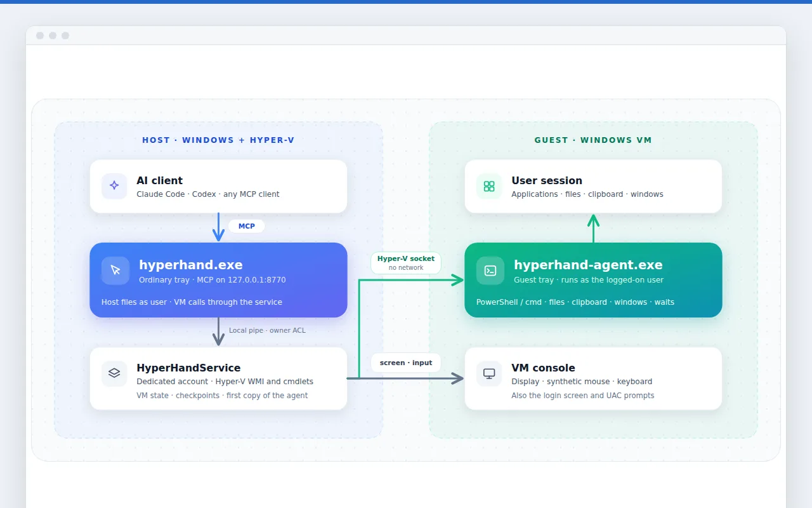Select the "HyperHandService" title
Viewport: 812px width, 508px height.
tap(188, 368)
